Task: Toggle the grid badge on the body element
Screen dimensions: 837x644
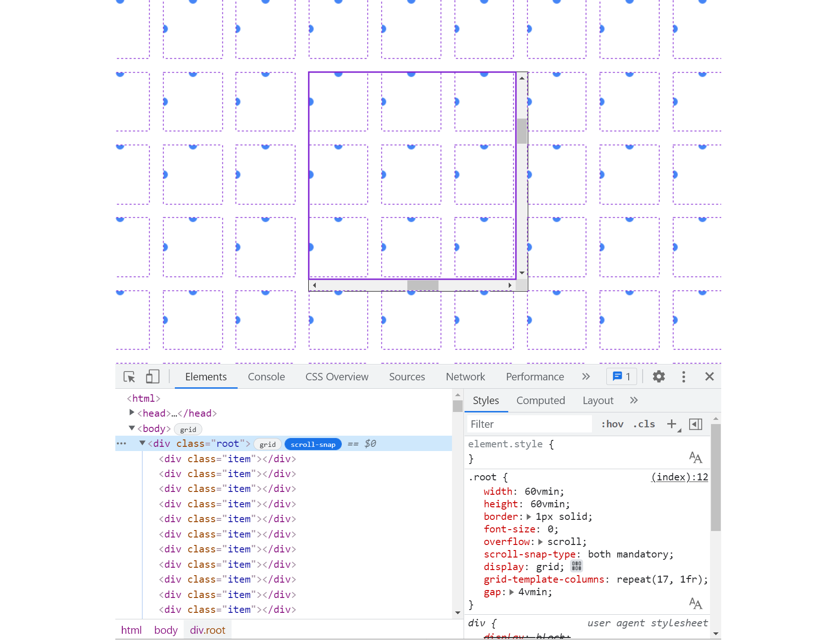Action: pyautogui.click(x=188, y=429)
